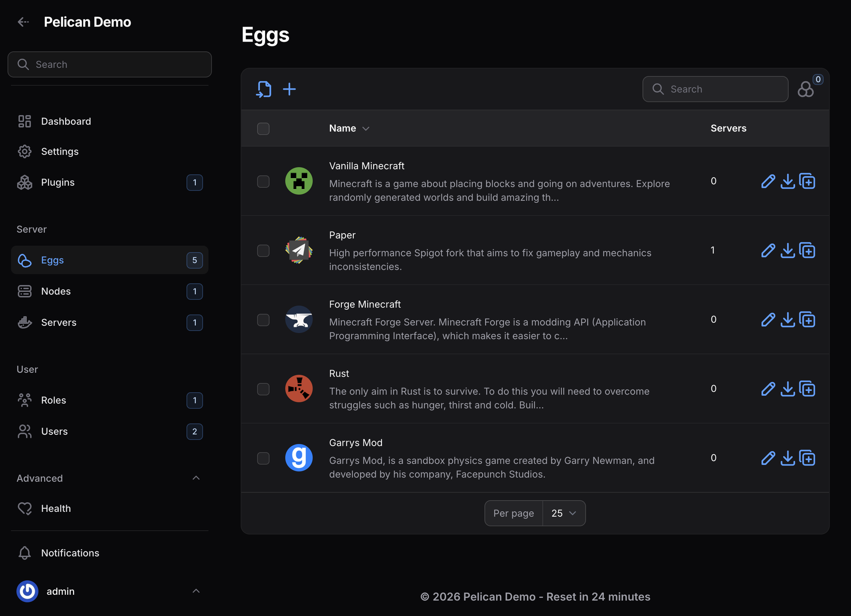This screenshot has width=851, height=616.
Task: Go to Users in the sidebar
Action: point(109,431)
